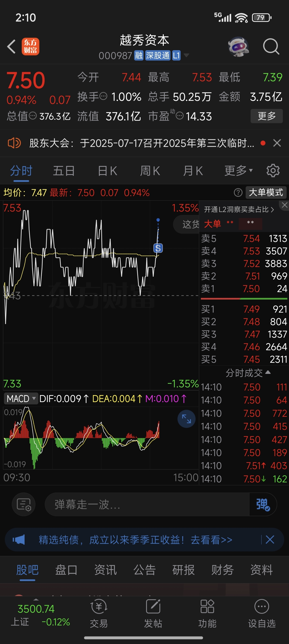This screenshot has width=289, height=644.
Task: Switch to 日K chart tab
Action: tap(107, 171)
